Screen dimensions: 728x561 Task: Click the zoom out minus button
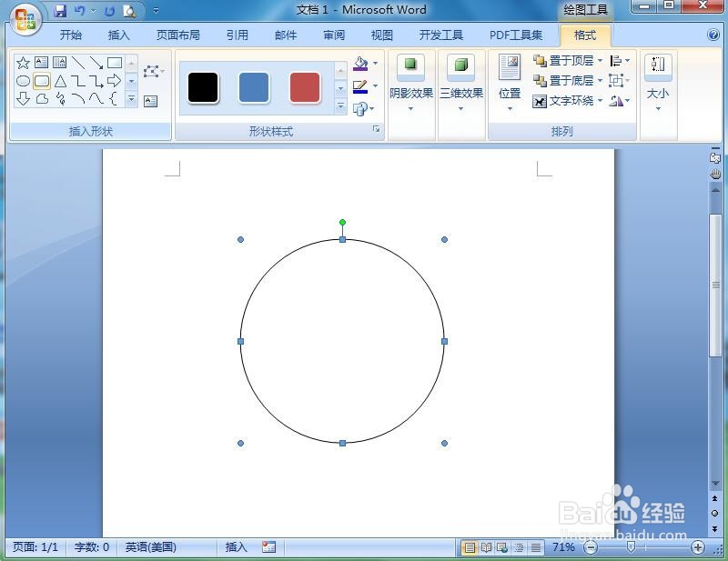[x=590, y=547]
